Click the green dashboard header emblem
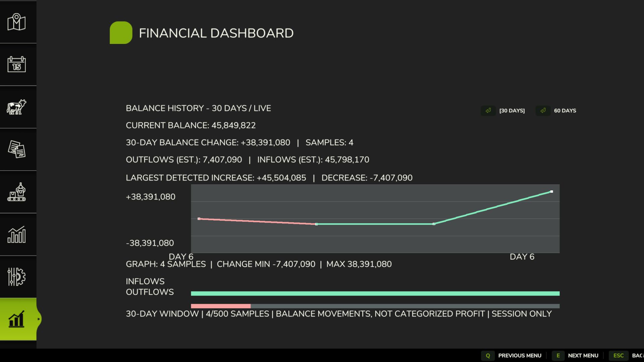This screenshot has height=362, width=644. pyautogui.click(x=121, y=33)
